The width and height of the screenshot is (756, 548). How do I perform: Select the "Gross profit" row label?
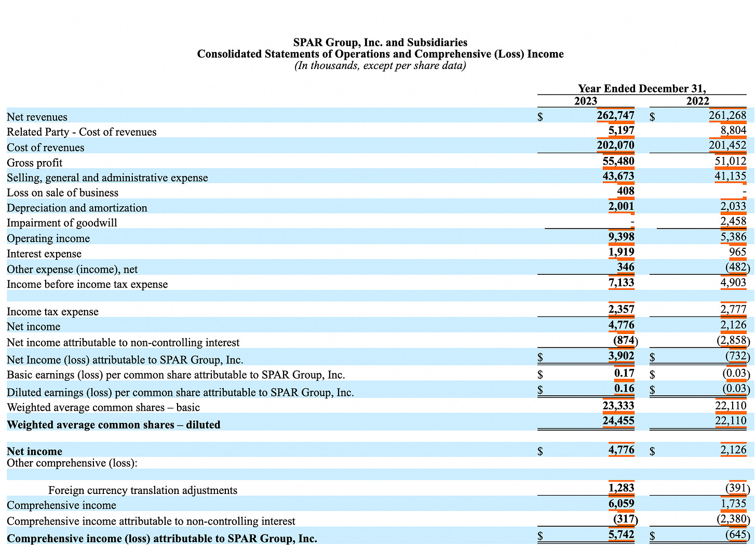(34, 163)
